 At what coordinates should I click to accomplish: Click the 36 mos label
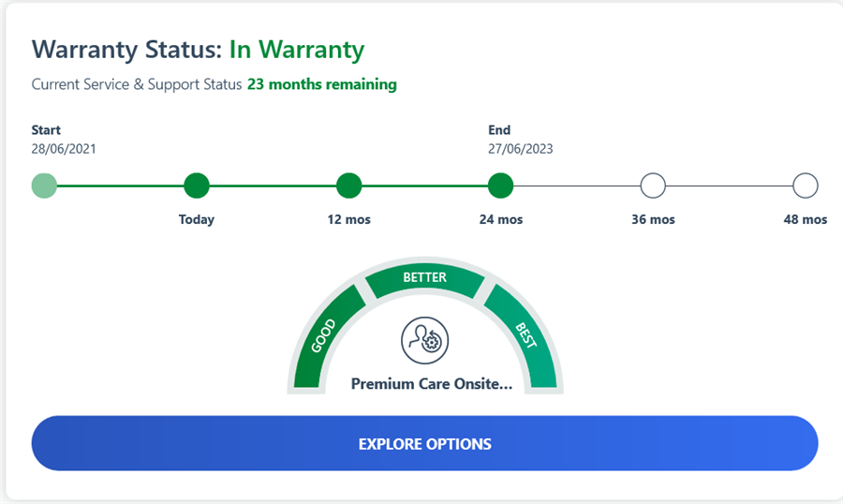click(x=653, y=219)
